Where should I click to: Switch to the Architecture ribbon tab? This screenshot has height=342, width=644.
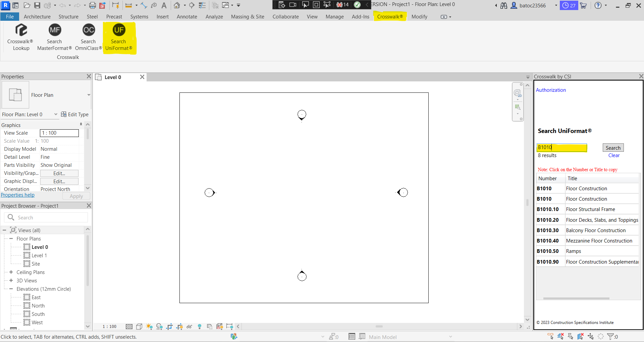(x=37, y=17)
